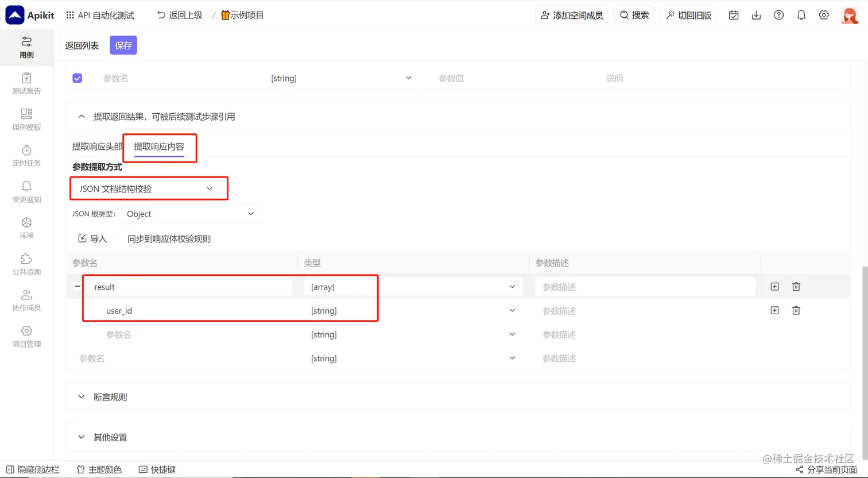Open the top row [string] type dropdown
This screenshot has width=868, height=478.
(341, 78)
